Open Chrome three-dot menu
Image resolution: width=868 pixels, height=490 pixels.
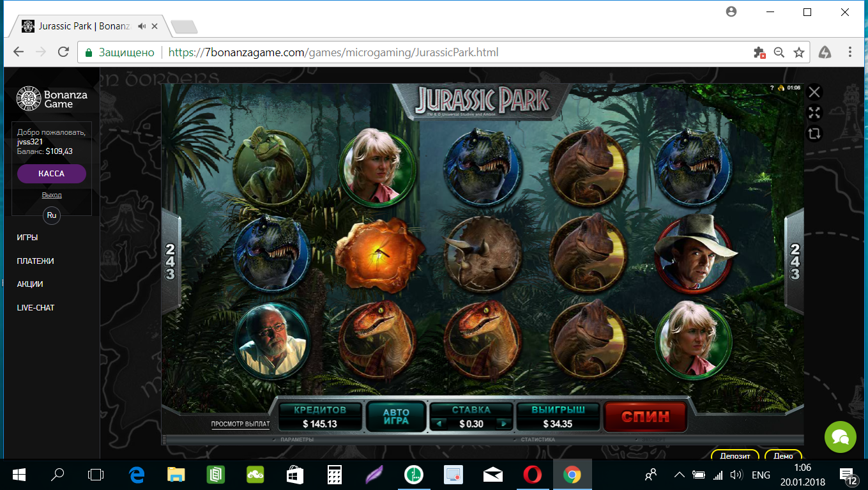tap(850, 52)
